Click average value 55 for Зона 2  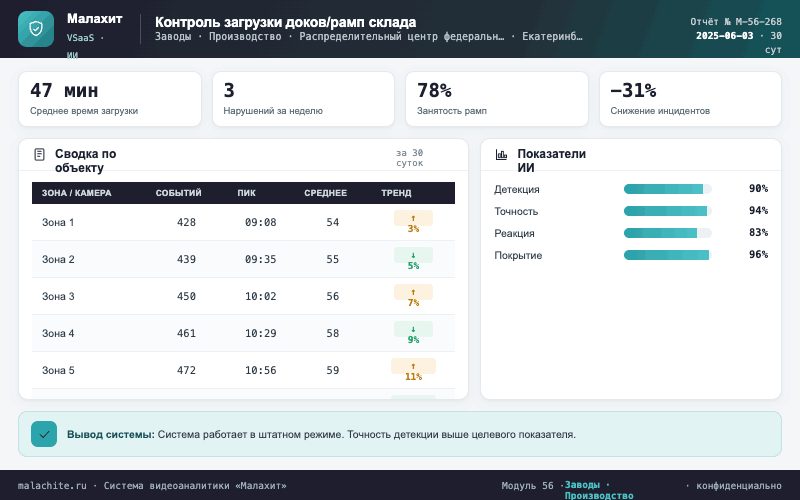[333, 259]
